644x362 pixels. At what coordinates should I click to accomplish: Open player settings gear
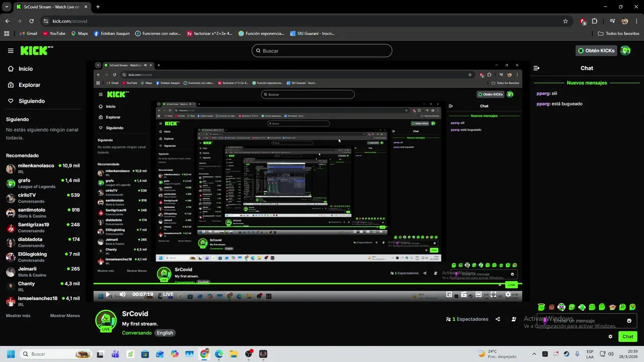point(508,295)
